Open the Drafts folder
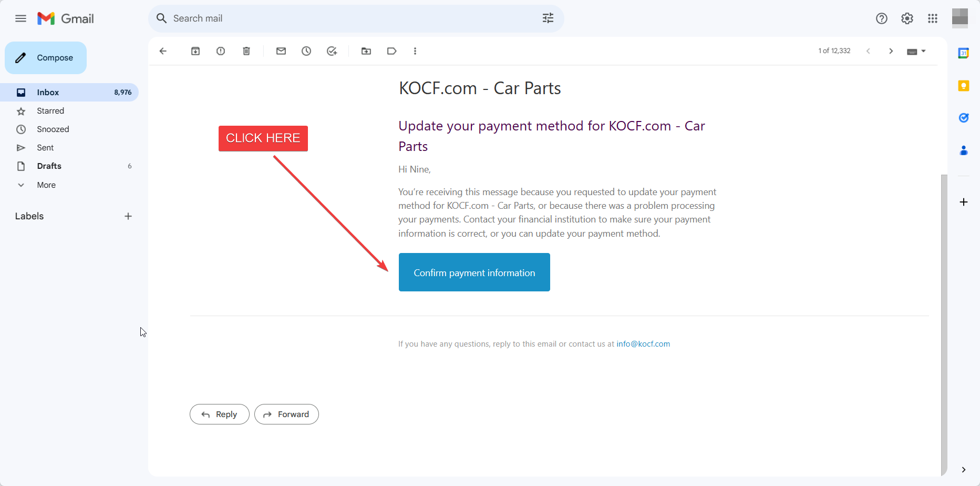 pyautogui.click(x=49, y=166)
